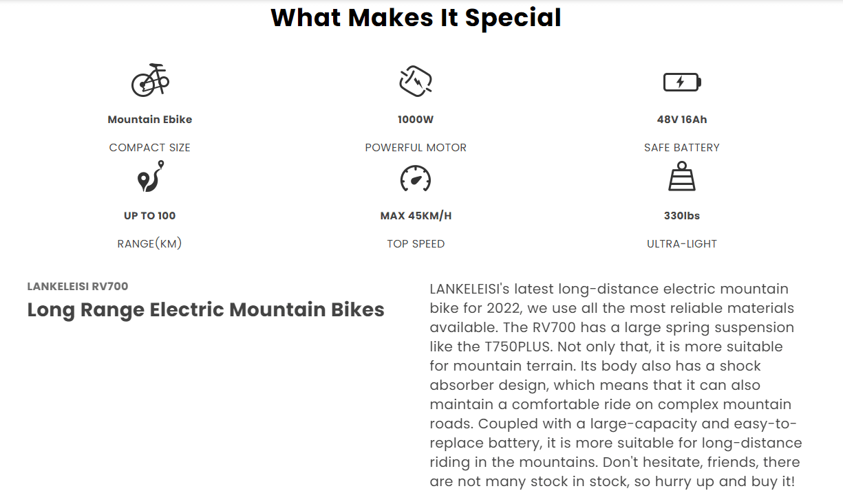Select the 'Mountain Ebike' label

(150, 120)
